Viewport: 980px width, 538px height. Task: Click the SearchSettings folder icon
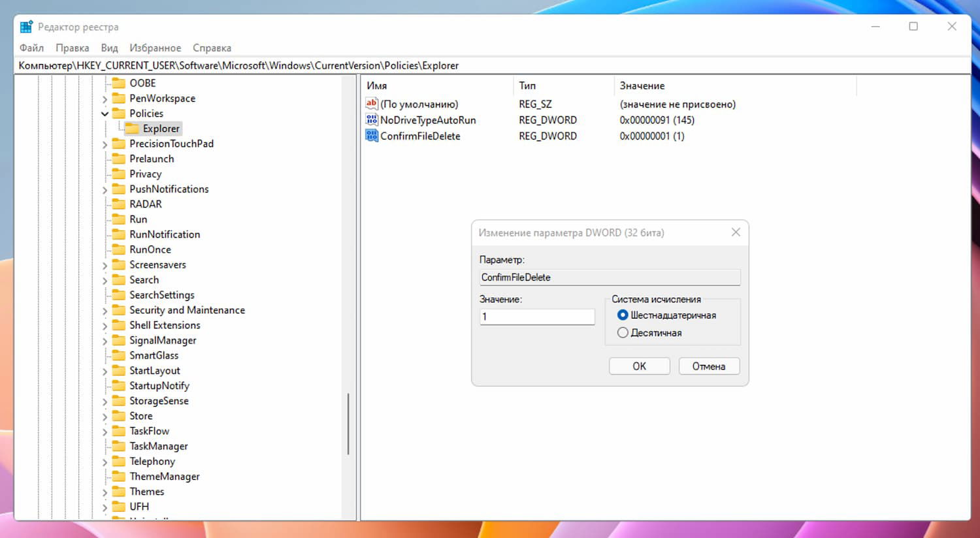tap(118, 295)
